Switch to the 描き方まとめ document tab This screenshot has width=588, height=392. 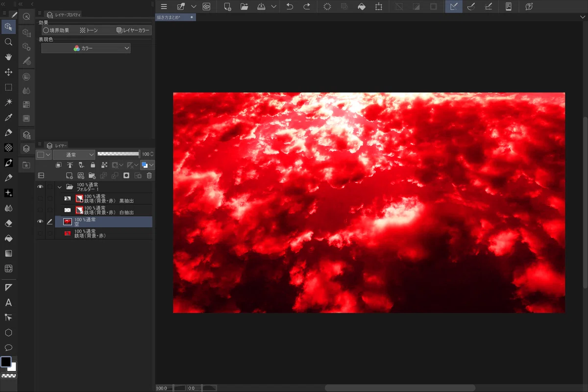(x=169, y=17)
